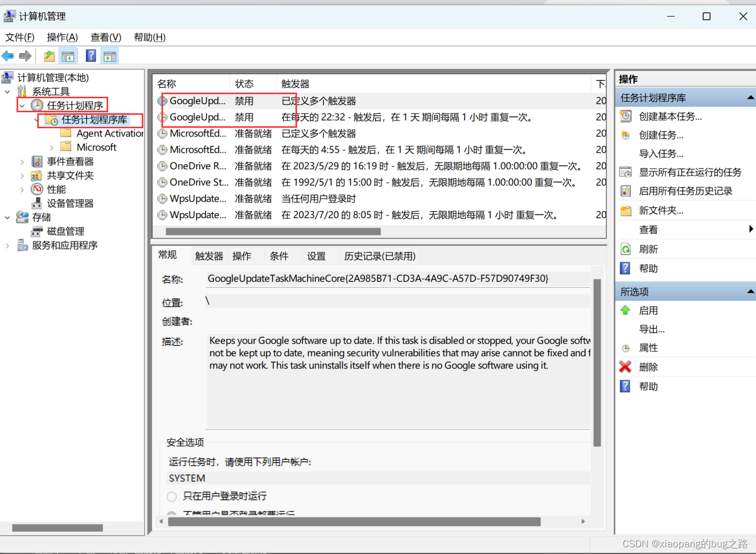Click the 创建任务 icon in actions pane
The image size is (756, 554).
[626, 135]
